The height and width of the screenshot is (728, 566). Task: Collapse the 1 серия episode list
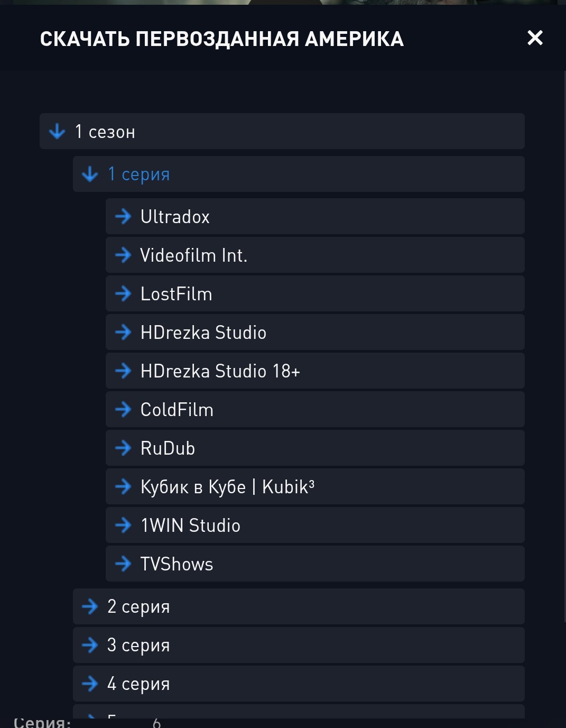299,174
